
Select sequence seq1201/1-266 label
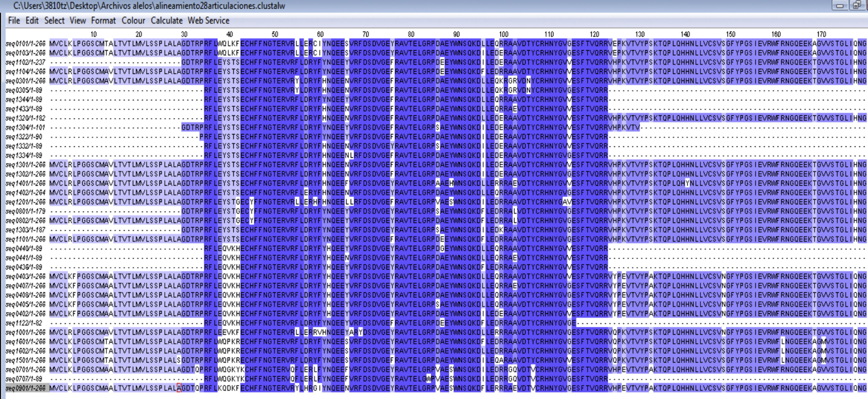(x=26, y=202)
